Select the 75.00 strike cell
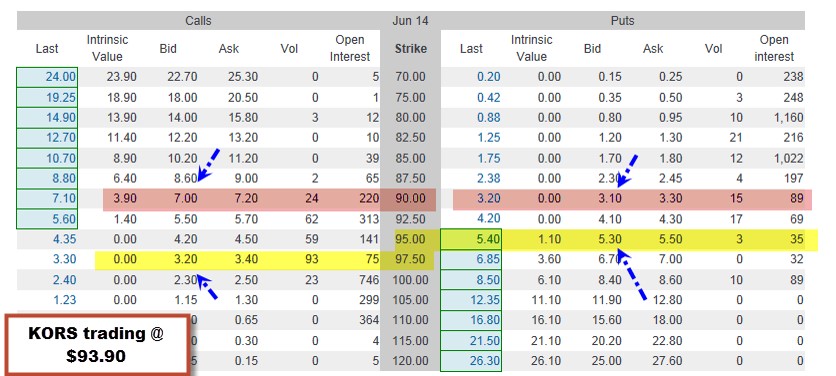Image resolution: width=836 pixels, height=376 pixels. click(411, 98)
